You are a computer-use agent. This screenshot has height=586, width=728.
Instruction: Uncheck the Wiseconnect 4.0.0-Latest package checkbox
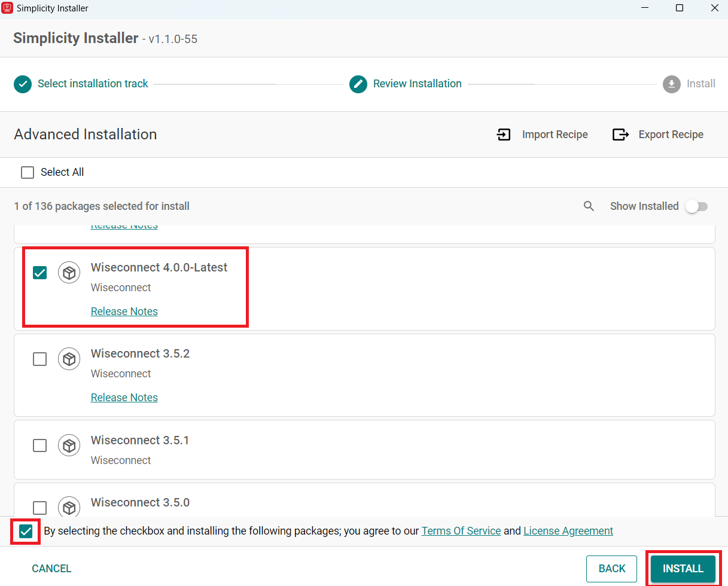[39, 272]
